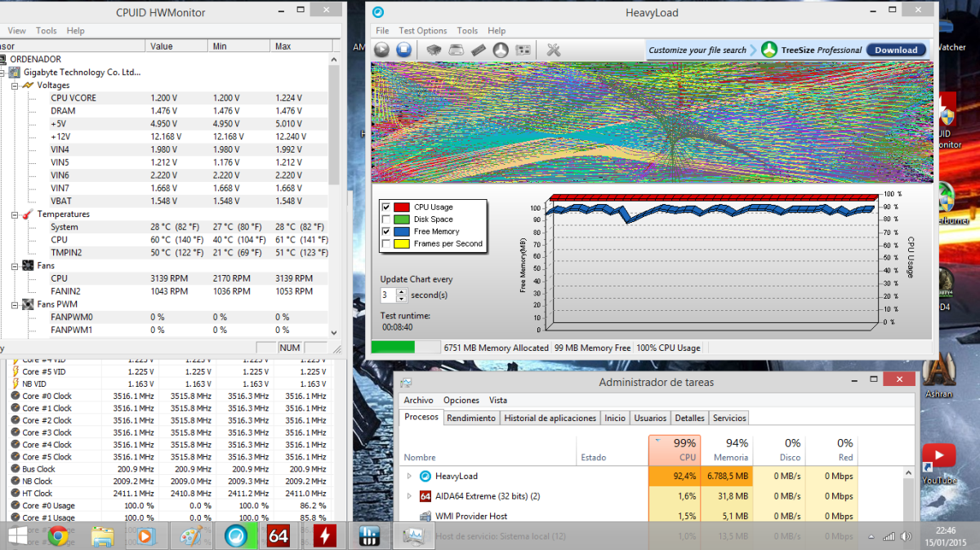This screenshot has height=550, width=980.
Task: Open the volume speaker tray icon
Action: (905, 536)
